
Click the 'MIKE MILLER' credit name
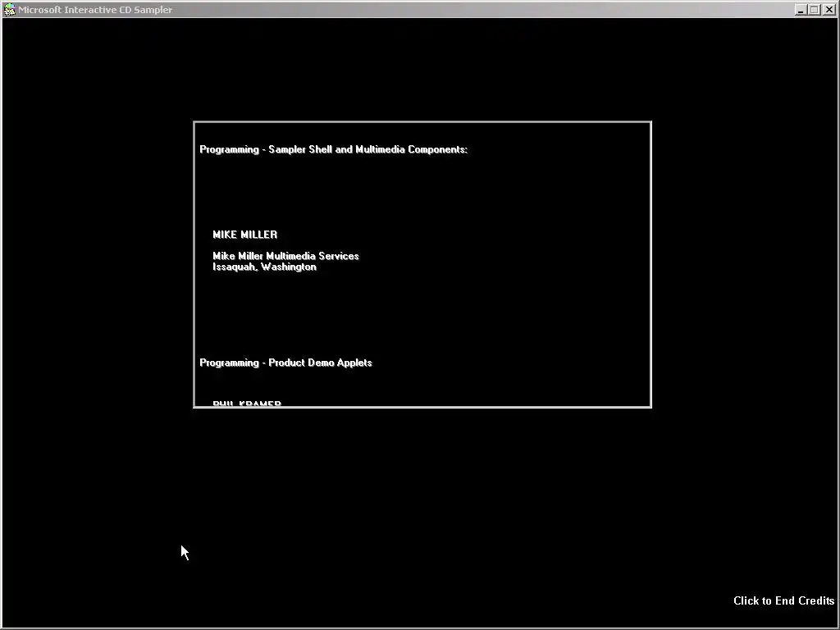(244, 235)
